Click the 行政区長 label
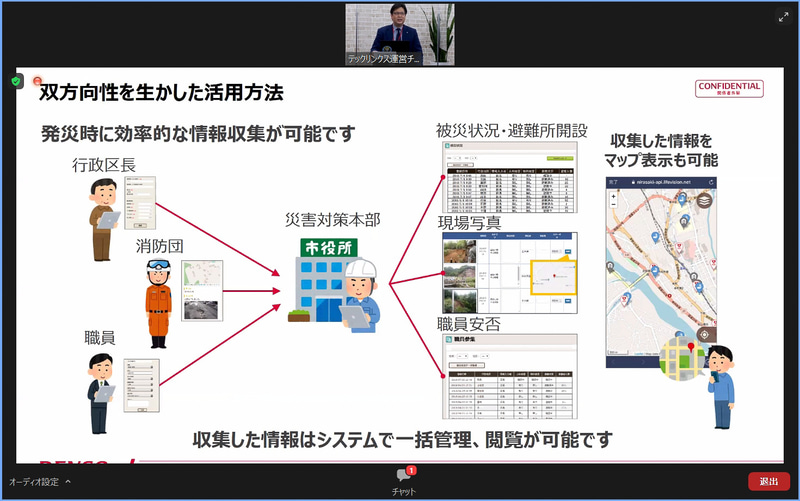The image size is (800, 501). 104,165
